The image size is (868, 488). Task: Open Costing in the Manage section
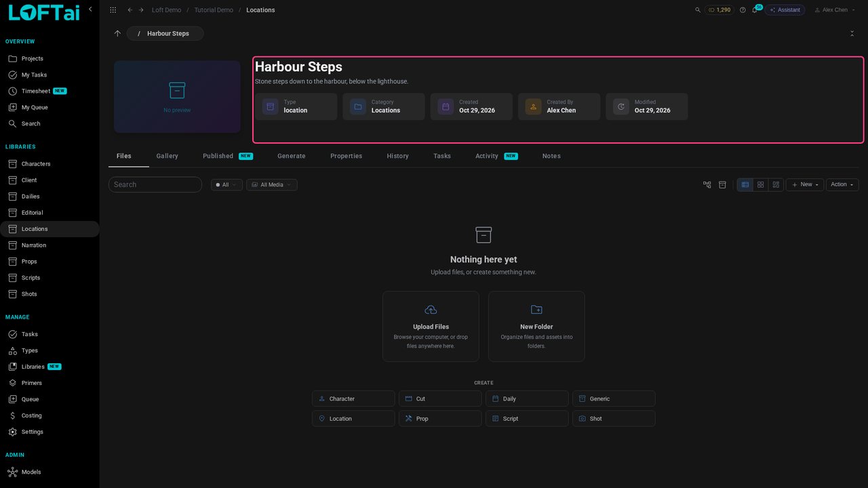coord(50,415)
